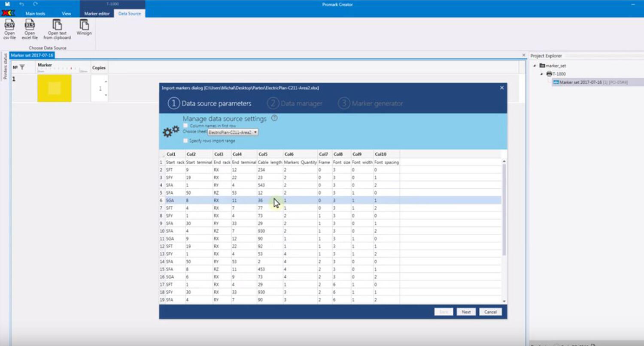Enable Specify rows import range
The height and width of the screenshot is (346, 644).
[x=185, y=140]
